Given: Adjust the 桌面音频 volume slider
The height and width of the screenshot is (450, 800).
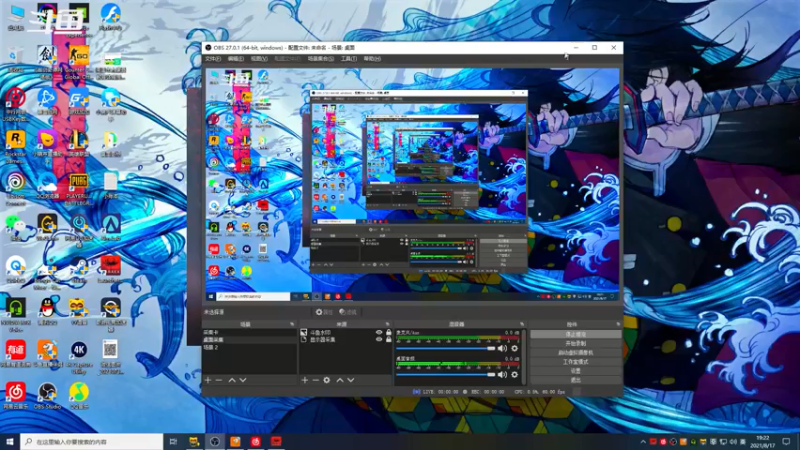Looking at the screenshot, I should point(446,374).
